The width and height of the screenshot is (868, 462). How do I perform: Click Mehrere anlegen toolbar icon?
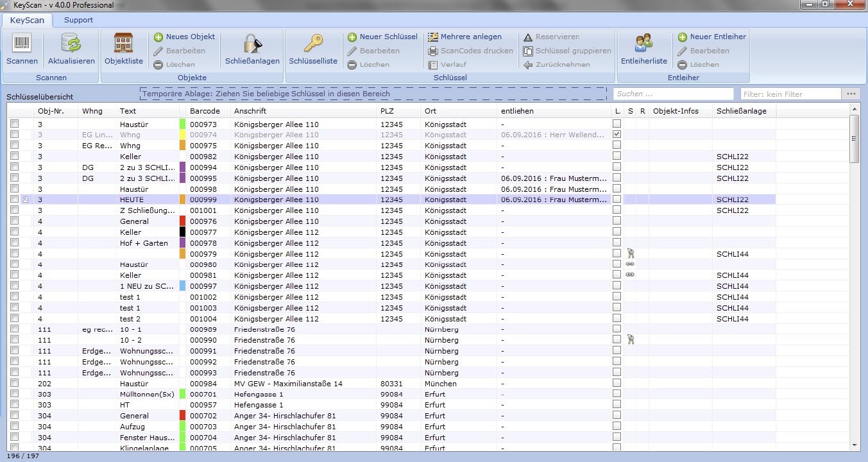[x=433, y=37]
